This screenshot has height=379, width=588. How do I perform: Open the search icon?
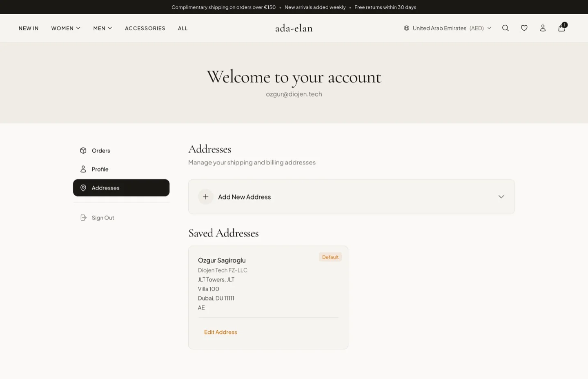click(x=506, y=28)
